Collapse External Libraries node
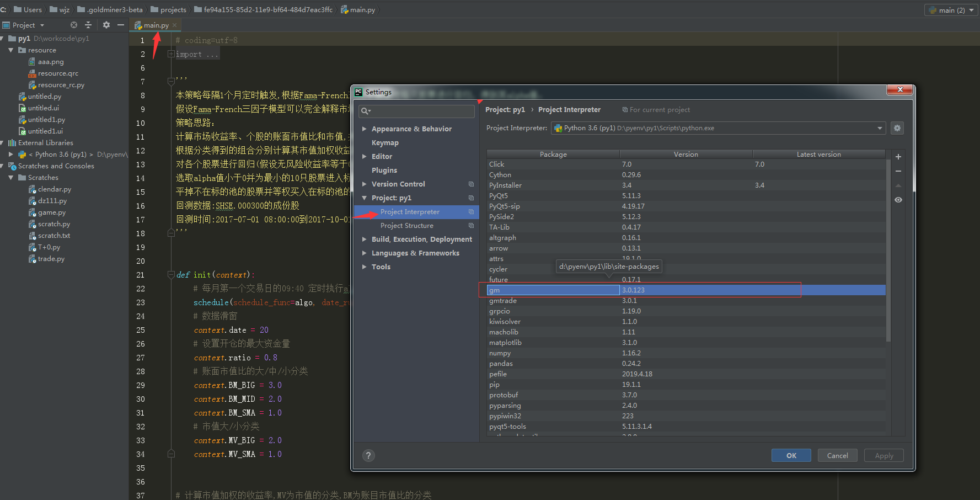 coord(2,143)
